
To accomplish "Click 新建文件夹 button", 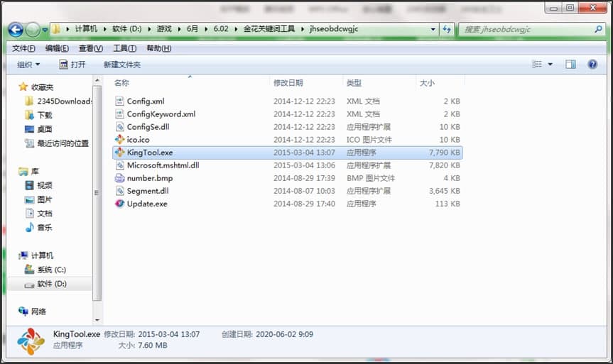I will [122, 65].
